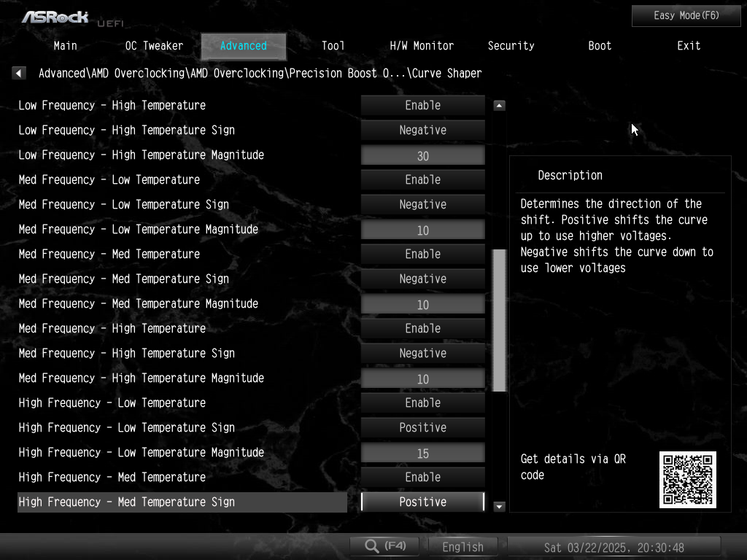Click the scroll down arrow of the settings list
Screen dimensions: 747x560
(499, 507)
